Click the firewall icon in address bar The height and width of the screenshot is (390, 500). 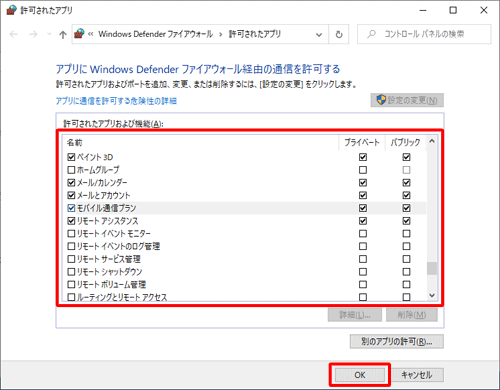79,34
